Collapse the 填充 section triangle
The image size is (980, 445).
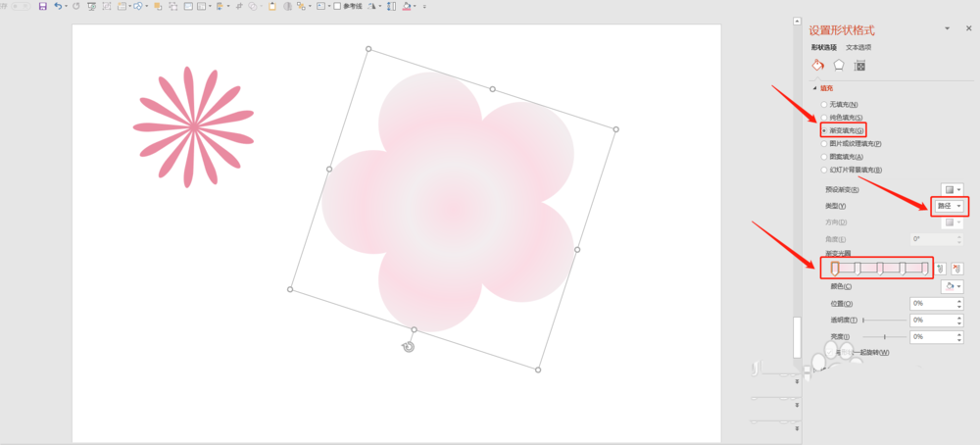(813, 88)
